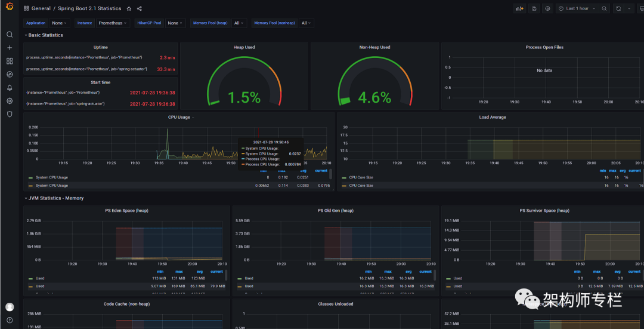Open the Grafana home logo
Image resolution: width=644 pixels, height=329 pixels.
point(10,7)
